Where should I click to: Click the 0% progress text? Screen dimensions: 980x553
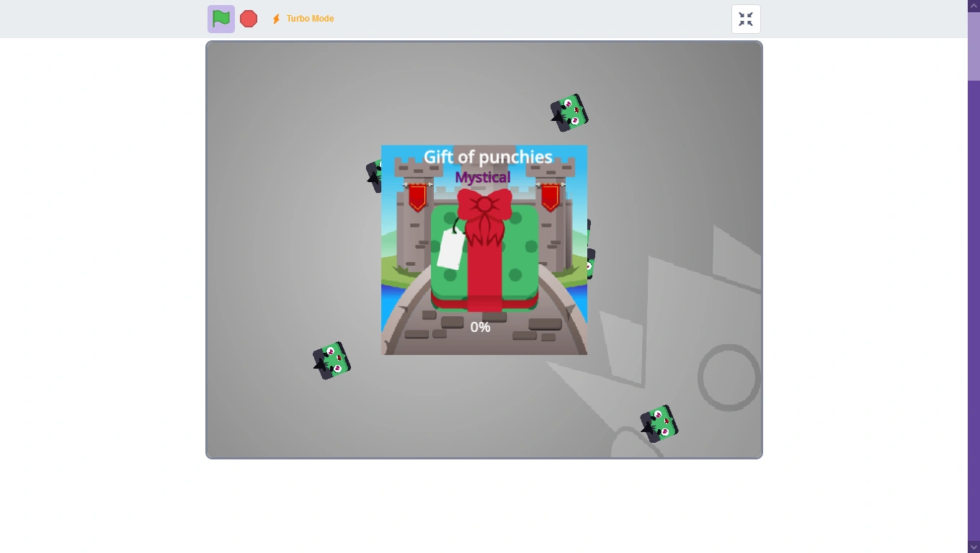(481, 328)
